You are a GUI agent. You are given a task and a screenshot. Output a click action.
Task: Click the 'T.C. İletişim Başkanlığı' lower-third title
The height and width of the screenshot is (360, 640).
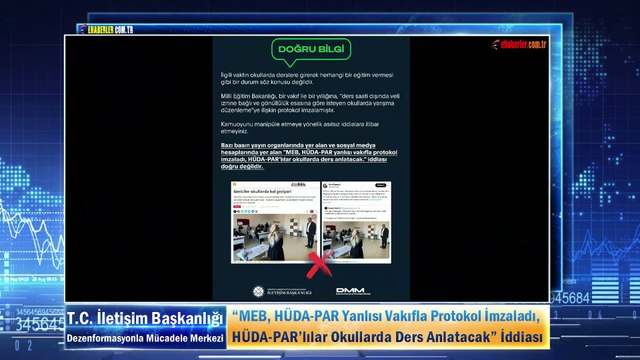coord(145,319)
